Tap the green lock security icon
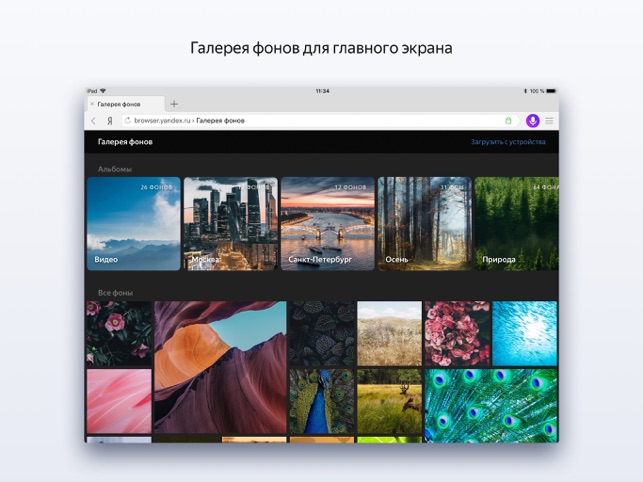Screen dimensions: 643x482 (508, 120)
